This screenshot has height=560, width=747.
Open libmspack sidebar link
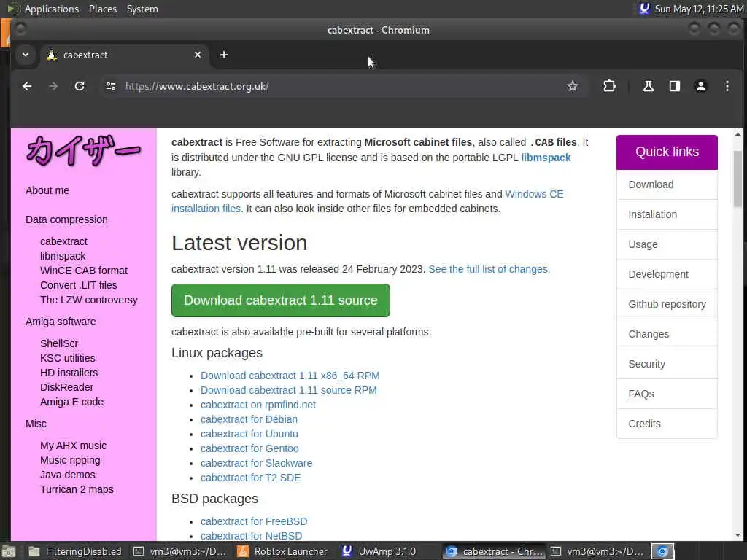[x=63, y=256]
